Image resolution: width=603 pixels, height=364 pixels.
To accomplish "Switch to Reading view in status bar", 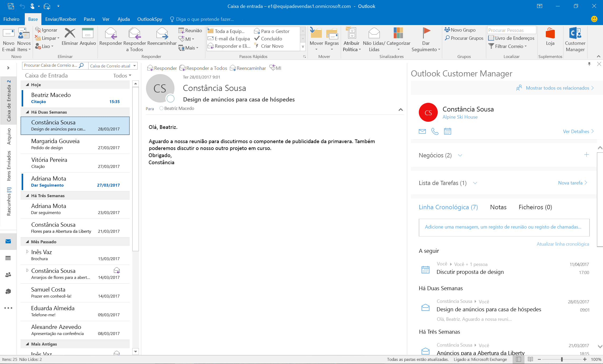I will coord(530,359).
